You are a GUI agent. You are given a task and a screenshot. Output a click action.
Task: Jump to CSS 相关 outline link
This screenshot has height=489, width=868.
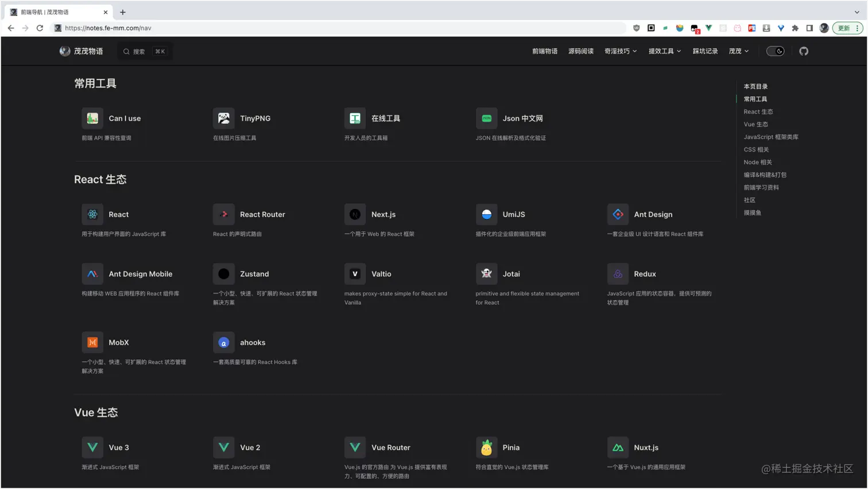coord(756,149)
